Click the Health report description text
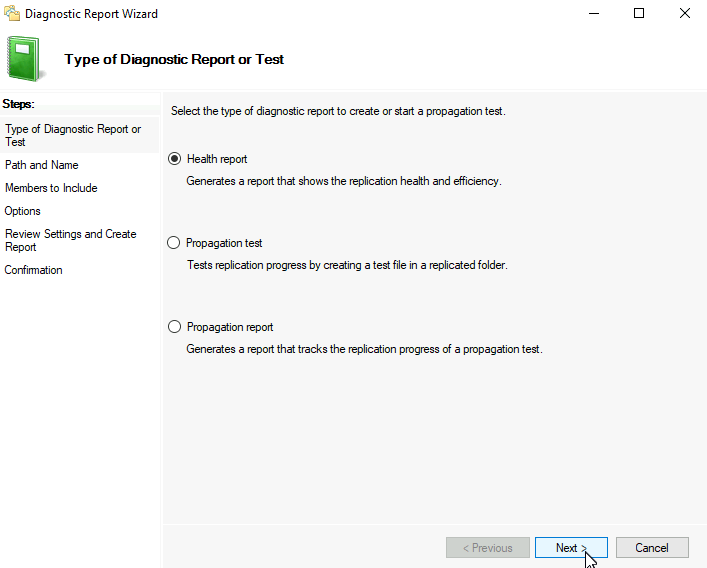Screen dimensions: 707x568 tap(344, 181)
